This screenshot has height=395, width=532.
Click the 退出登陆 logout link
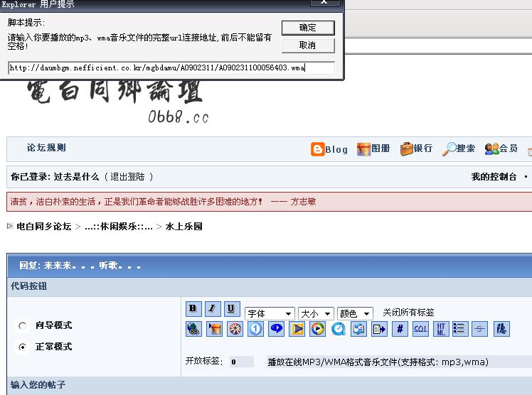tap(130, 177)
